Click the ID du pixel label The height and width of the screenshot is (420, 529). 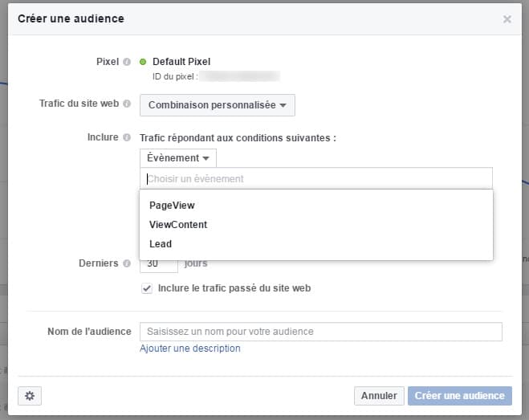[173, 76]
